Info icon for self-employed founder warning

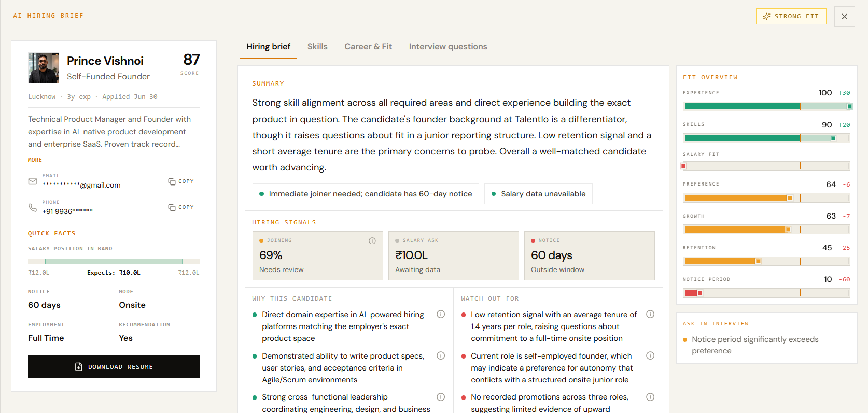(x=650, y=355)
